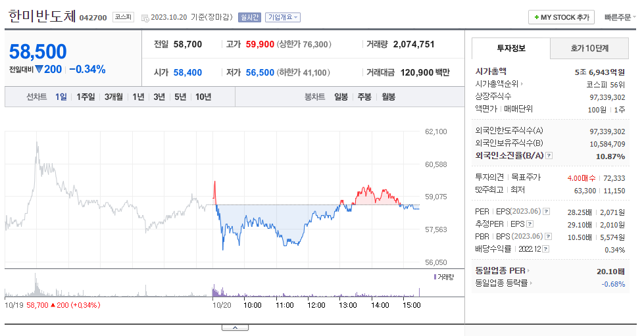Viewport: 644px width, 336px height.
Task: Click 시가총액 value 5조 6,943억원
Action: [x=600, y=72]
